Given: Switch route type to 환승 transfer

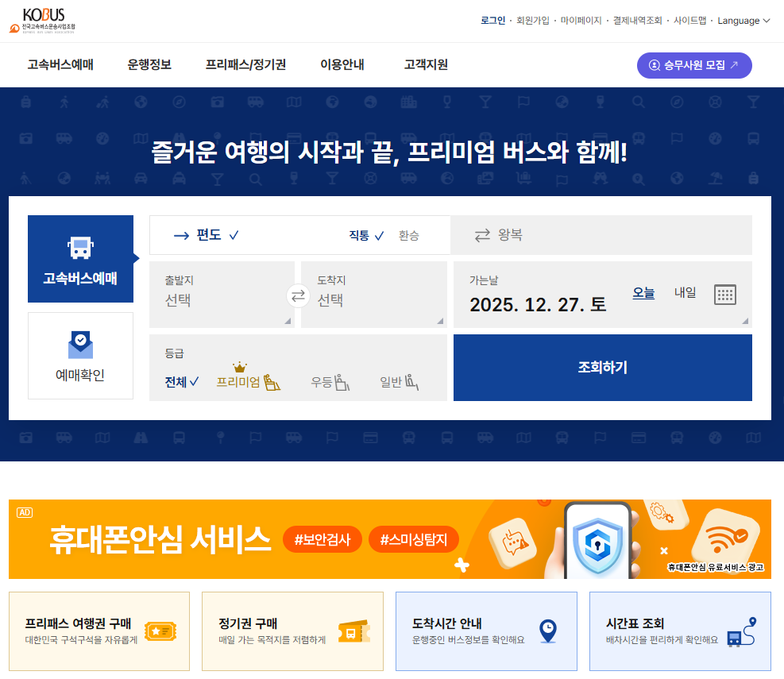Looking at the screenshot, I should (409, 235).
